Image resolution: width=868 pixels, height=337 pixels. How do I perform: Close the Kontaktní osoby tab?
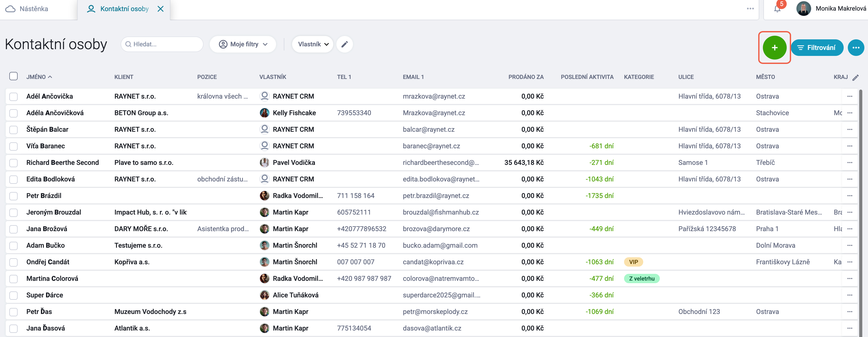pos(161,9)
